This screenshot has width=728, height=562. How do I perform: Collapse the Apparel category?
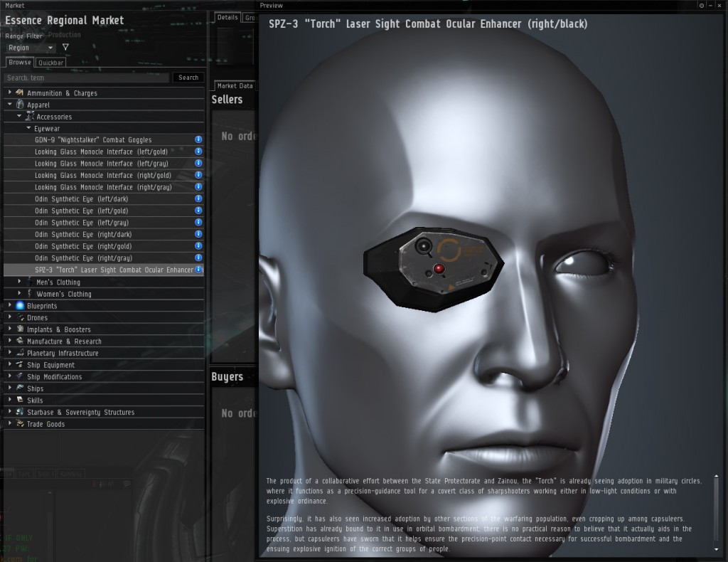point(10,105)
